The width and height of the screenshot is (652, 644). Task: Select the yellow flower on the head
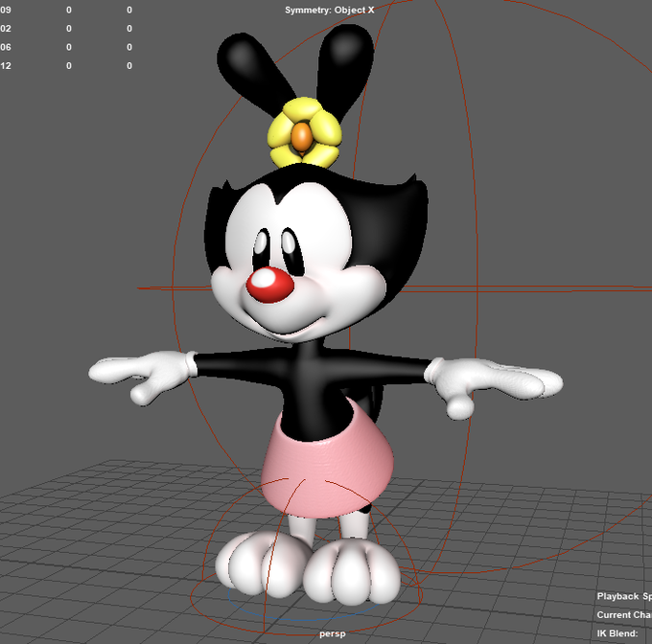coord(305,133)
